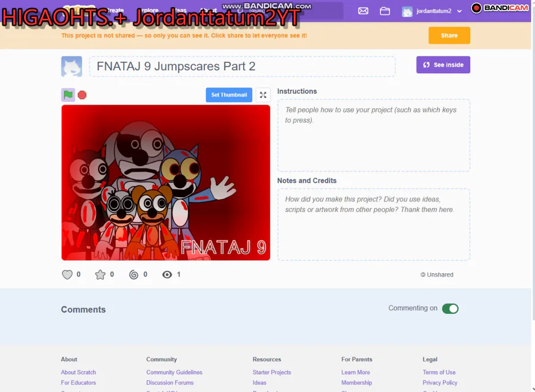Open the Ideas footer link
Image resolution: width=535 pixels, height=392 pixels.
(x=259, y=382)
